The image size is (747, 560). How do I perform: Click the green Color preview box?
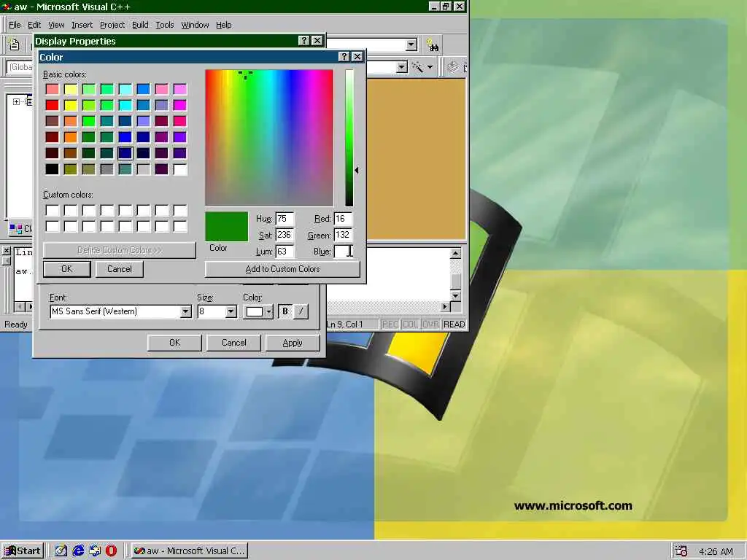pos(227,227)
